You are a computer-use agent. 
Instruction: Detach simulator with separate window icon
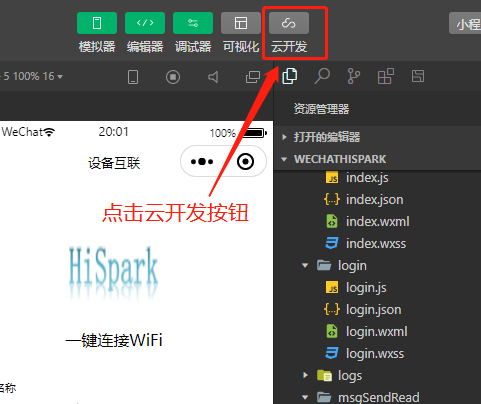pos(253,77)
